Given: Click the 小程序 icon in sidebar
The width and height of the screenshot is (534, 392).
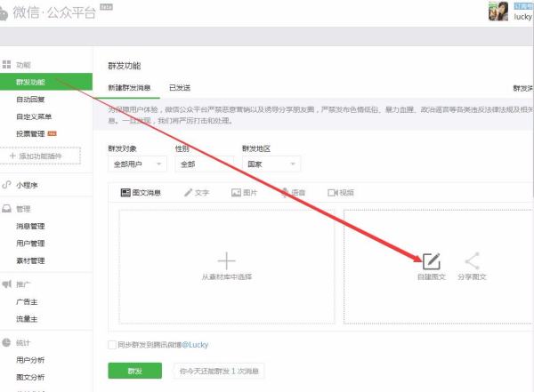Looking at the screenshot, I should (x=6, y=185).
